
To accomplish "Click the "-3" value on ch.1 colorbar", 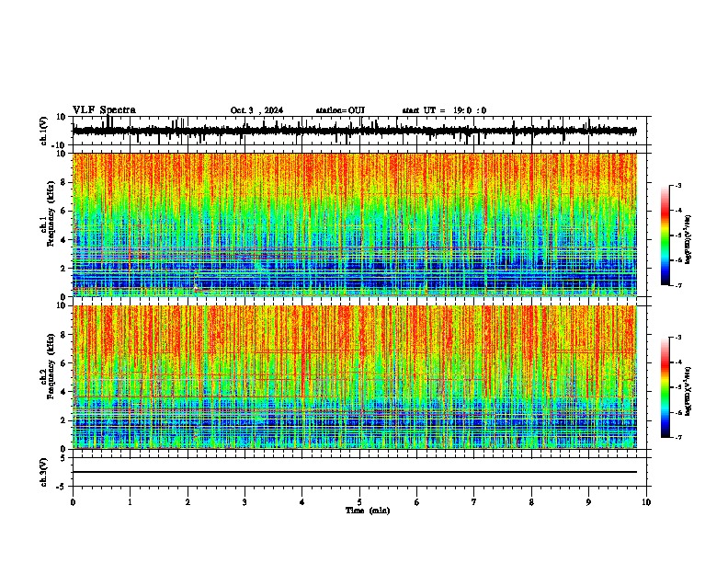I will 677,185.
